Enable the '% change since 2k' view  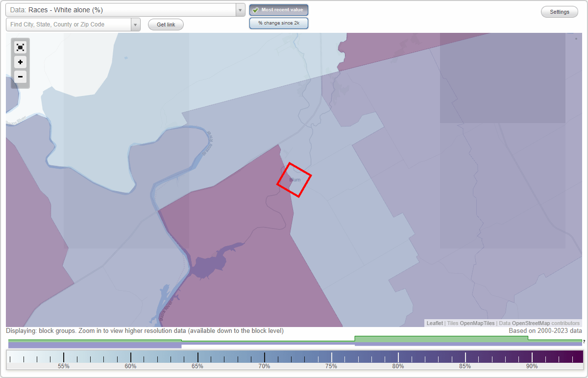pos(279,23)
